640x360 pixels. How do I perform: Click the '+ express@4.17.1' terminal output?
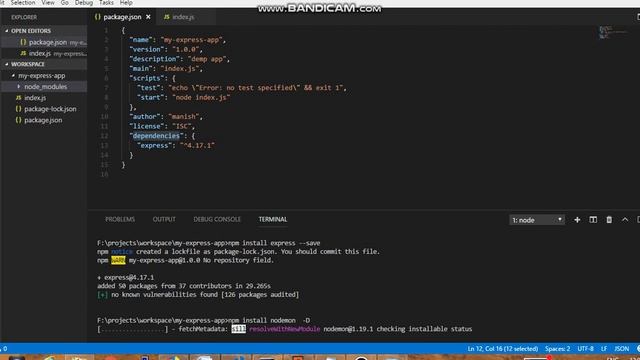[126, 278]
